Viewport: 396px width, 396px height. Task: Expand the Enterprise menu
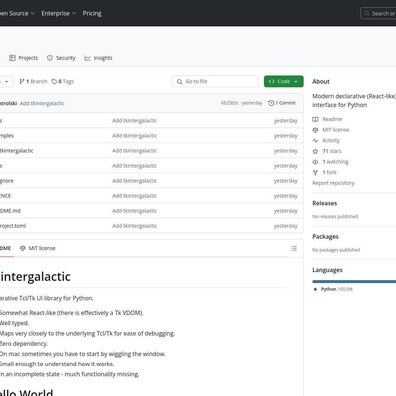(x=59, y=13)
